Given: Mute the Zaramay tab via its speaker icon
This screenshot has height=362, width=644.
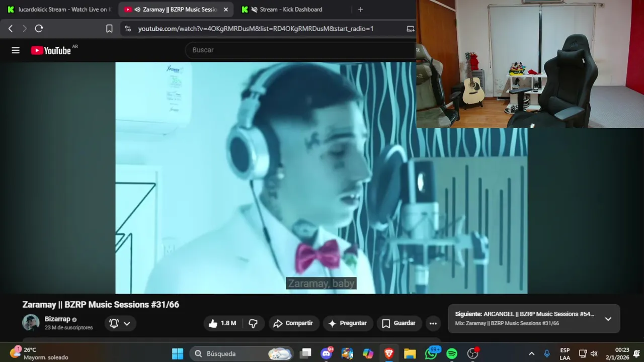Looking at the screenshot, I should click(137, 10).
